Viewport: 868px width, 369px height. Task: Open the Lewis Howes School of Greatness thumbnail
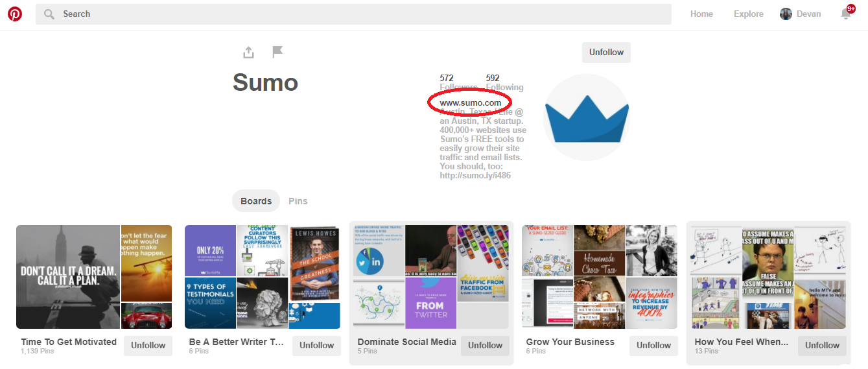(314, 263)
